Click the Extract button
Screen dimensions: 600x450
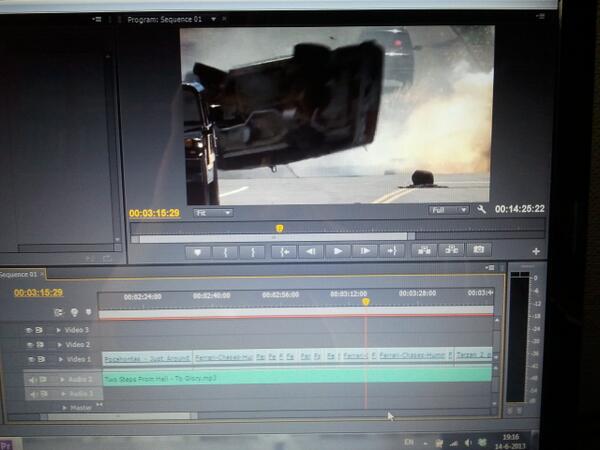click(x=452, y=250)
